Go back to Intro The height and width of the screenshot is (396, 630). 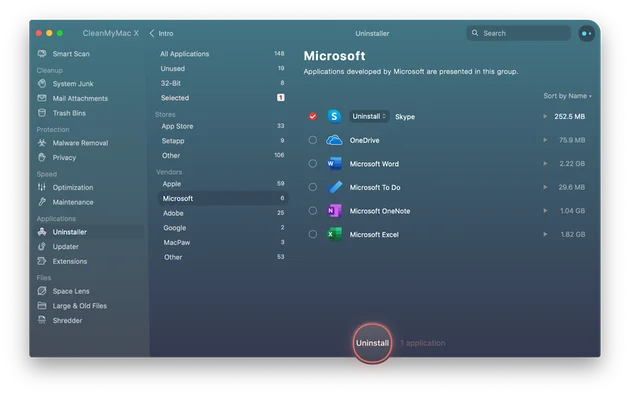tap(161, 33)
